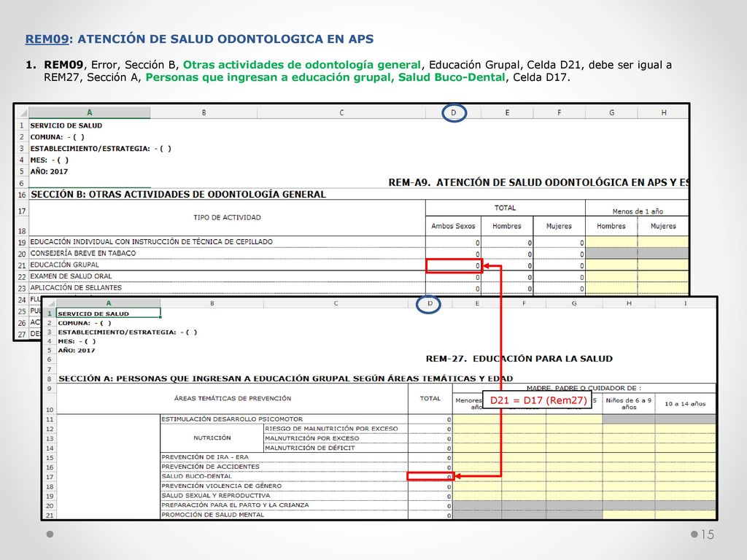Screen dimensions: 747x560
Task: Click 'EDUCACIÓN INDIVIDUAL CON INSTRUCCIÓN' row label
Action: (152, 242)
